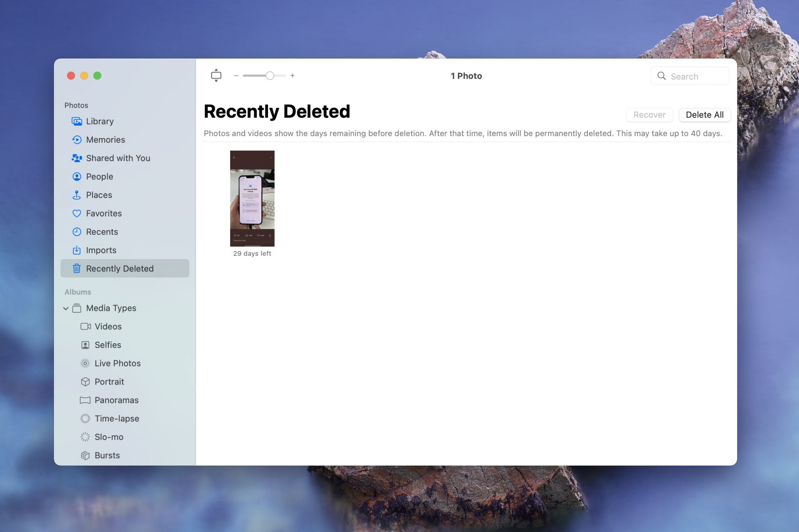The height and width of the screenshot is (532, 799).
Task: Click the Delete All button
Action: (x=705, y=115)
